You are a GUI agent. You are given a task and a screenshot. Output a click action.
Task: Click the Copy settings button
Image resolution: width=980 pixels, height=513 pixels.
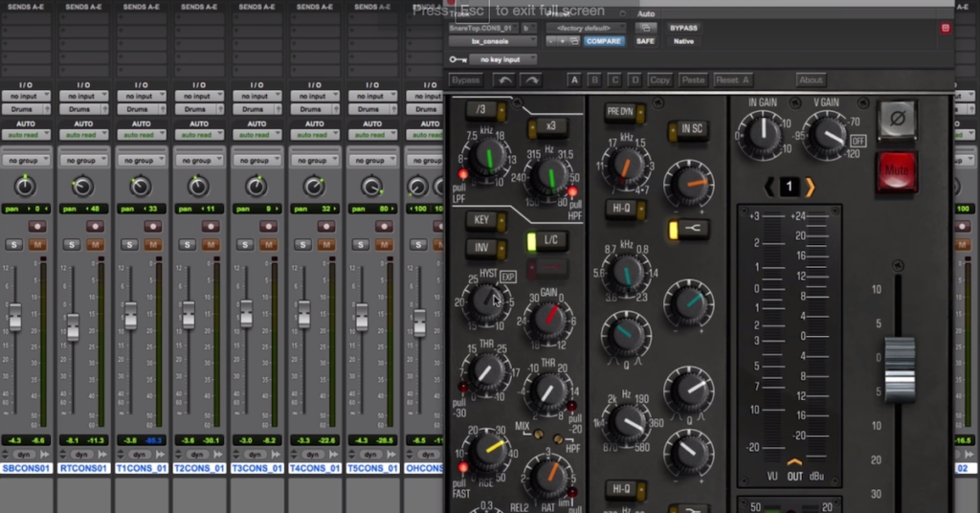[x=659, y=80]
